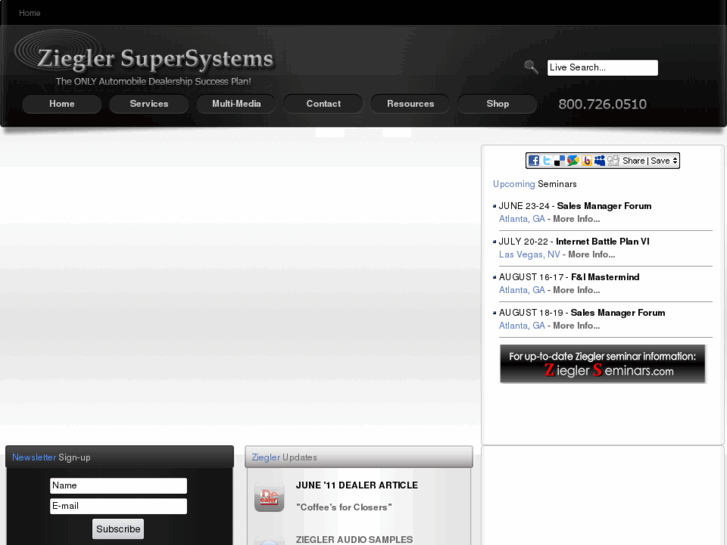Open the Share | Save dropdown arrows
Screen dimensions: 727x545
point(675,160)
